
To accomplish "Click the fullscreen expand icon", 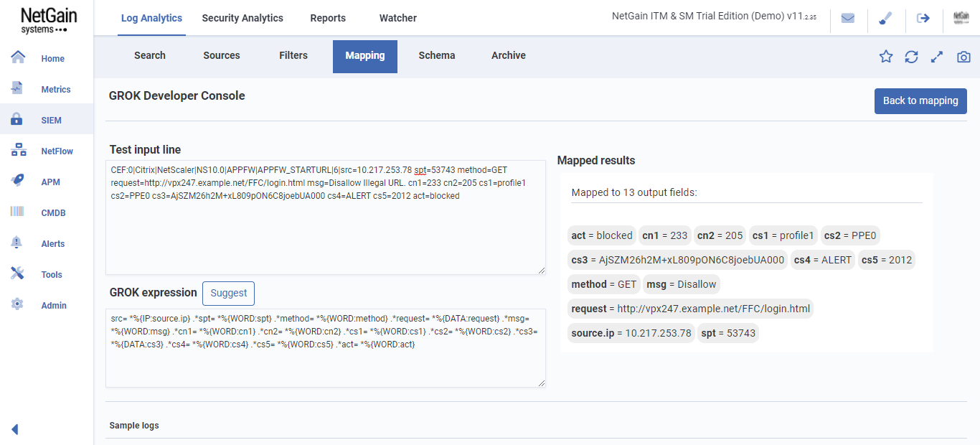I will (937, 57).
